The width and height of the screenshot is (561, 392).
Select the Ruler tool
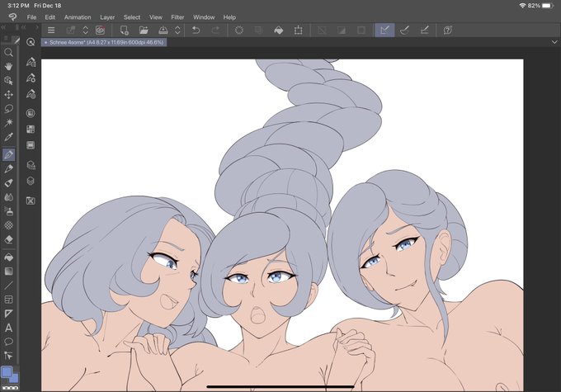pyautogui.click(x=8, y=314)
